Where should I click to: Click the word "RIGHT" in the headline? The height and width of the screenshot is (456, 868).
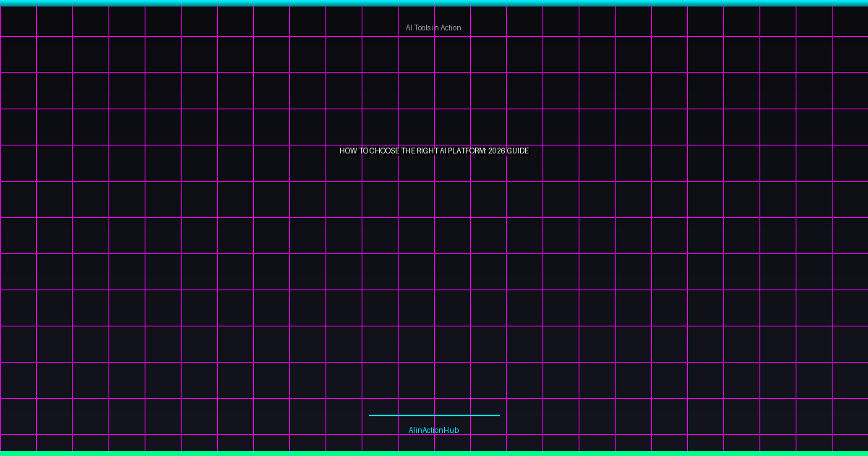pyautogui.click(x=425, y=151)
